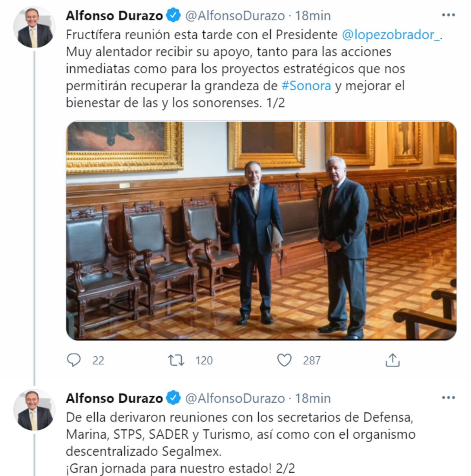Open profile picture on the first tweet

click(34, 27)
